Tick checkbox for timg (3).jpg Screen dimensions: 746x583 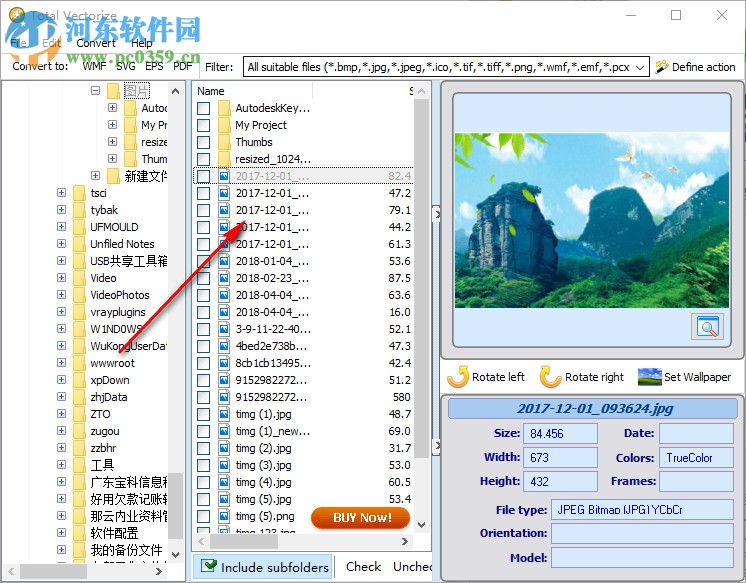pyautogui.click(x=204, y=465)
